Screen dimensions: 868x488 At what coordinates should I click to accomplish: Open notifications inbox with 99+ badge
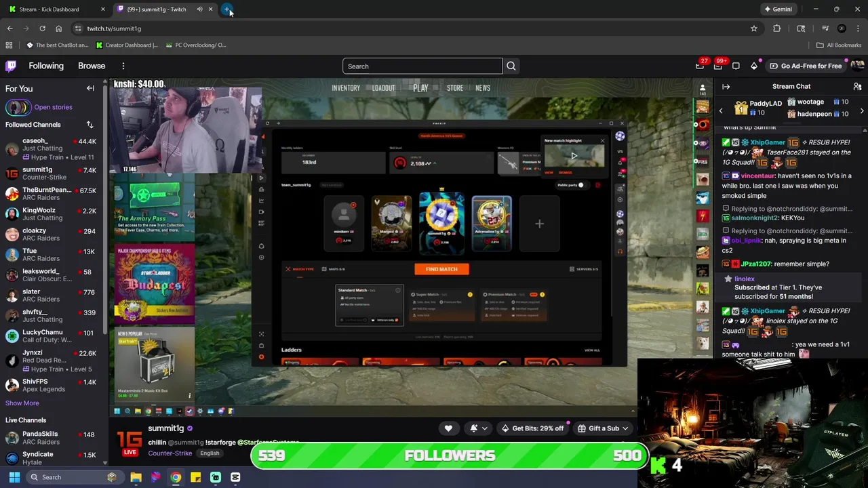click(x=718, y=66)
